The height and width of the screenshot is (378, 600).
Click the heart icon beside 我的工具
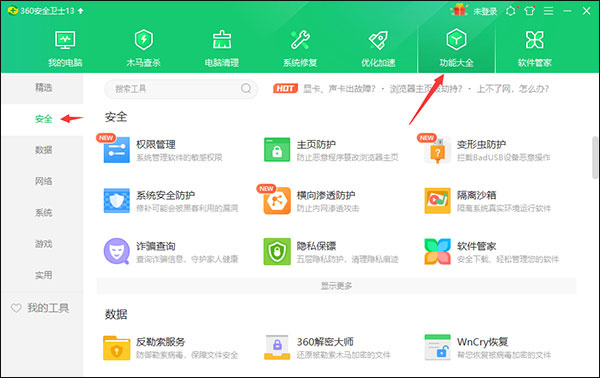pos(16,308)
